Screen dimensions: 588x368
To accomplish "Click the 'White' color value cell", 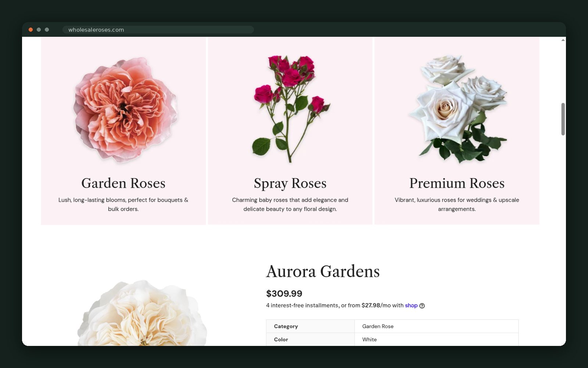I will 436,340.
